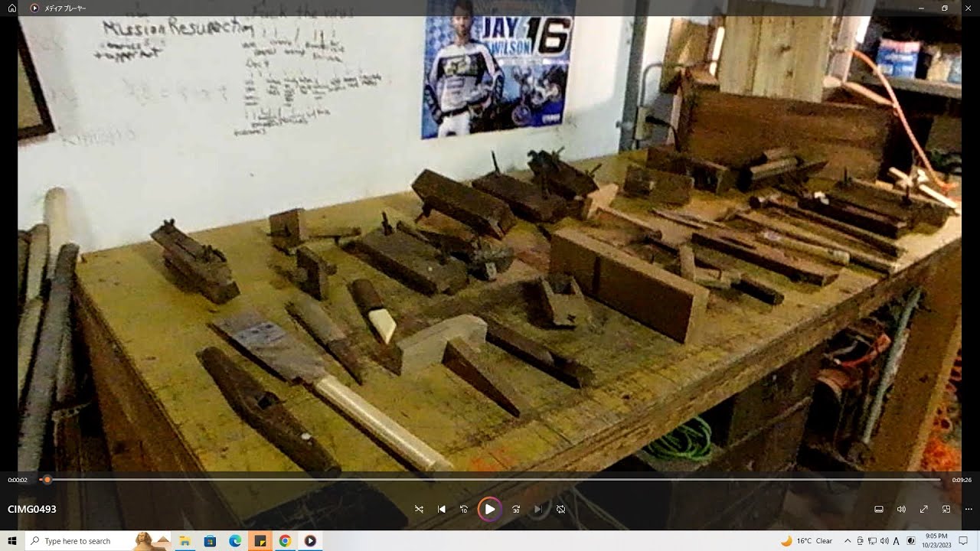
Task: Open the volume control
Action: 901,509
